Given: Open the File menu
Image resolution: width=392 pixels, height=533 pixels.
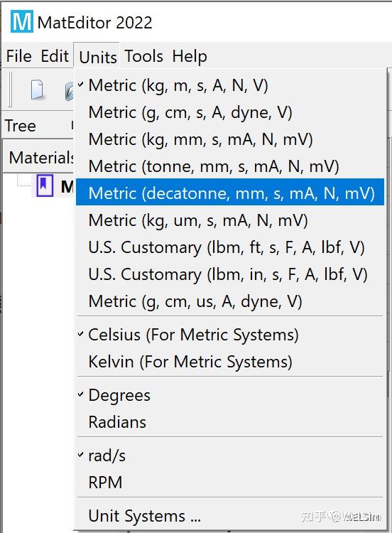Looking at the screenshot, I should click(19, 56).
